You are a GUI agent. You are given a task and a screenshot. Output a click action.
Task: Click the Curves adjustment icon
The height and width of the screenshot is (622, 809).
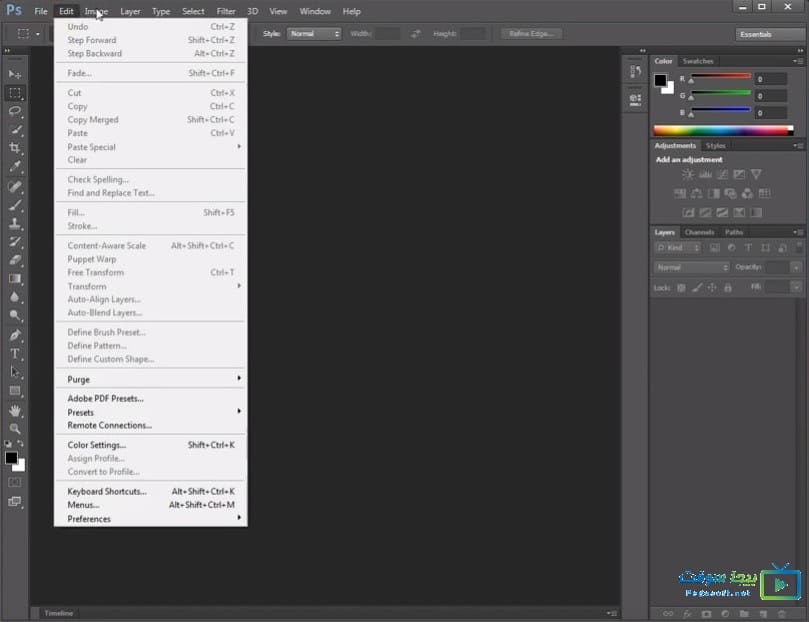click(x=722, y=174)
